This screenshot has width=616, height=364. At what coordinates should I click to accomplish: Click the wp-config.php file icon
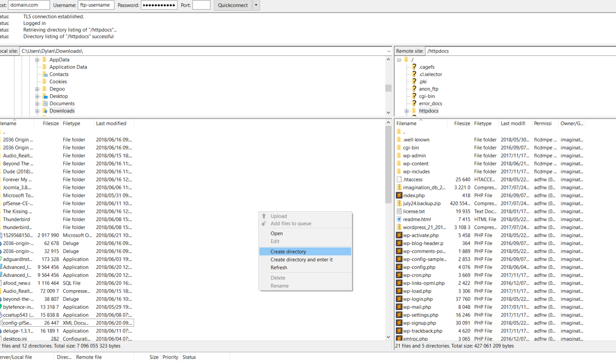click(399, 267)
